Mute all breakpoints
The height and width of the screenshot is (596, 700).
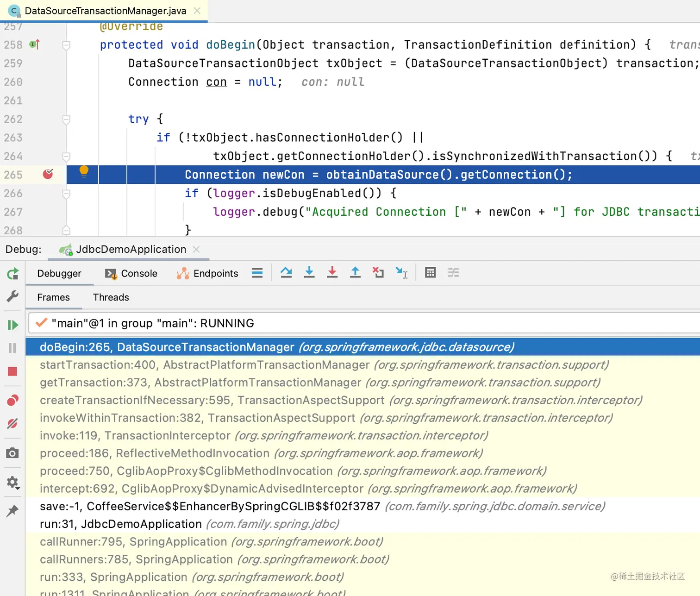coord(12,423)
